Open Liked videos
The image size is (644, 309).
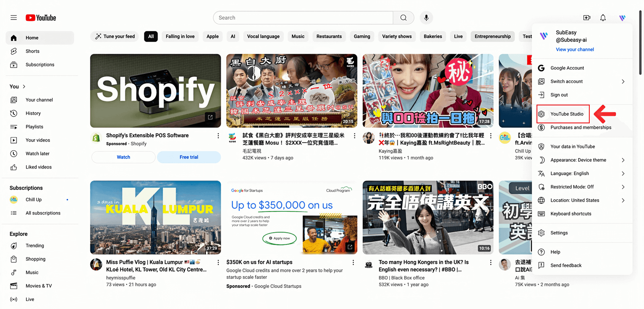point(40,167)
